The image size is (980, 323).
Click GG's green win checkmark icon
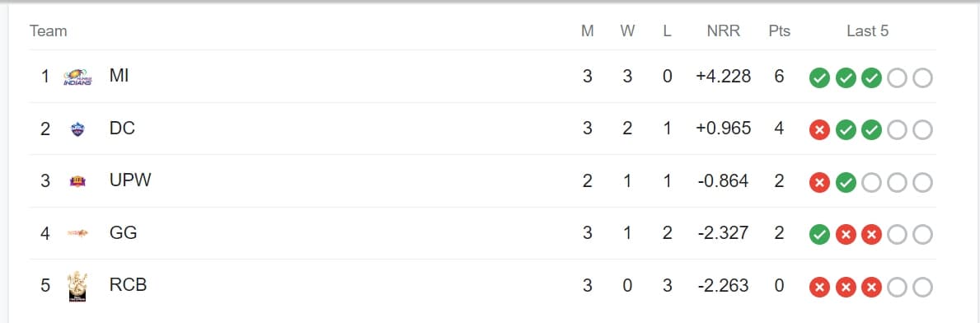coord(819,235)
